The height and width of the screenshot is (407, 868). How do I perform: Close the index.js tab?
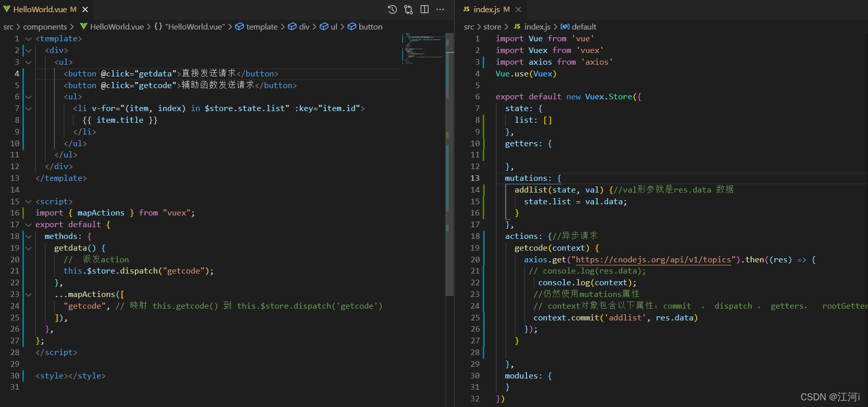pyautogui.click(x=518, y=9)
